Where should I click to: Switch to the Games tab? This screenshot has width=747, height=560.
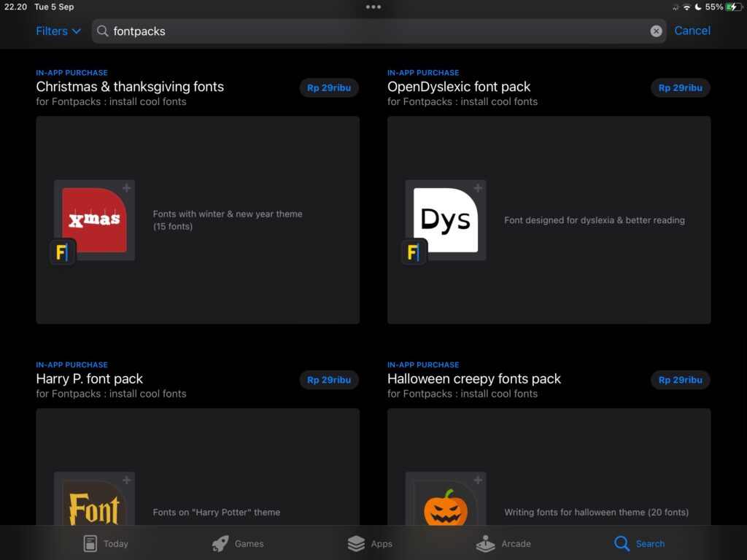pos(238,543)
